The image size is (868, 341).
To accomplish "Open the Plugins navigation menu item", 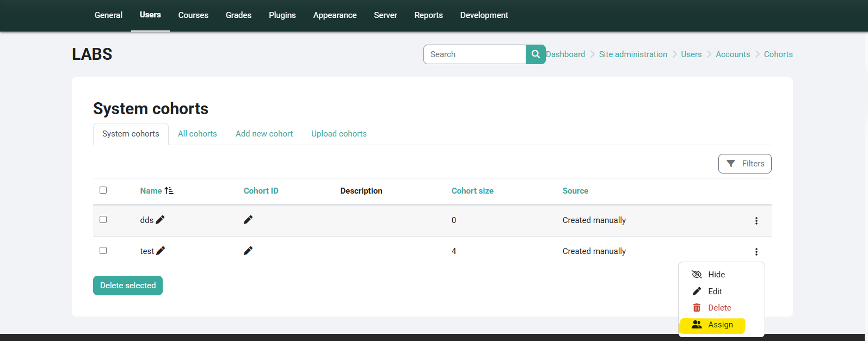I will tap(282, 15).
